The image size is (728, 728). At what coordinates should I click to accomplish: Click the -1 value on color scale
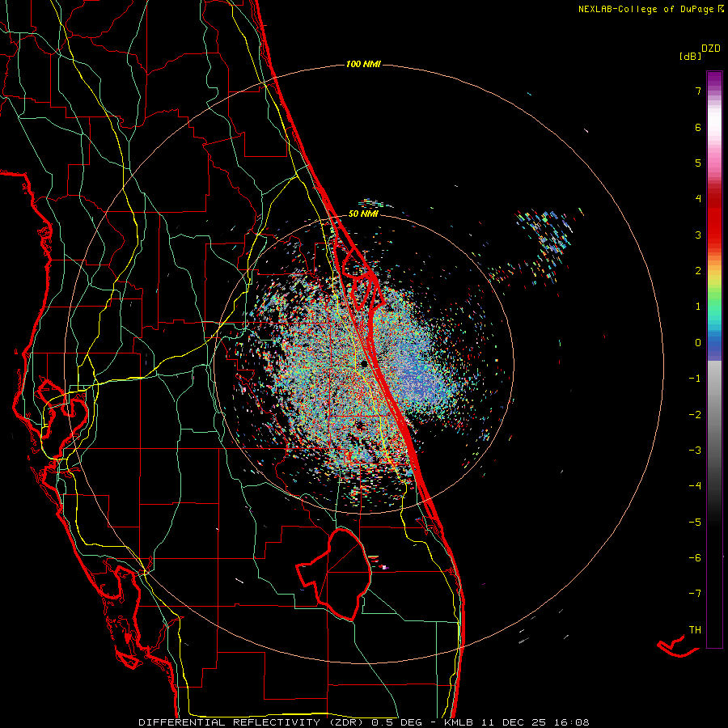[695, 379]
